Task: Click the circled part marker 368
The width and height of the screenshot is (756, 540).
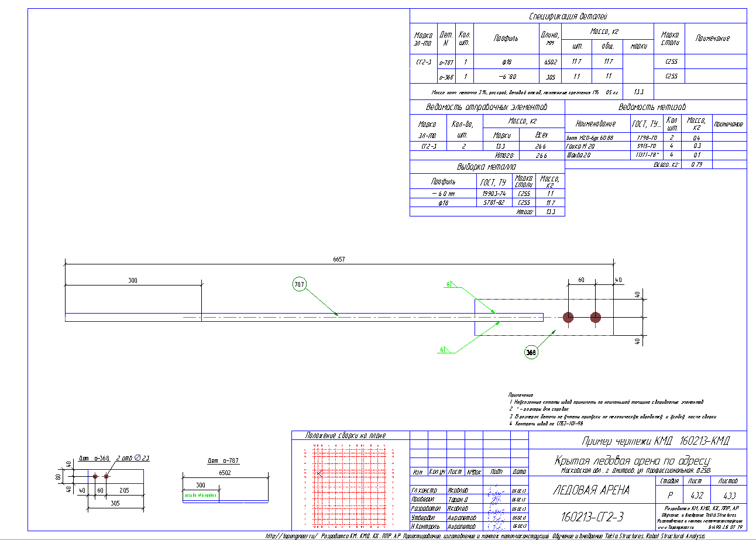Action: [x=531, y=352]
